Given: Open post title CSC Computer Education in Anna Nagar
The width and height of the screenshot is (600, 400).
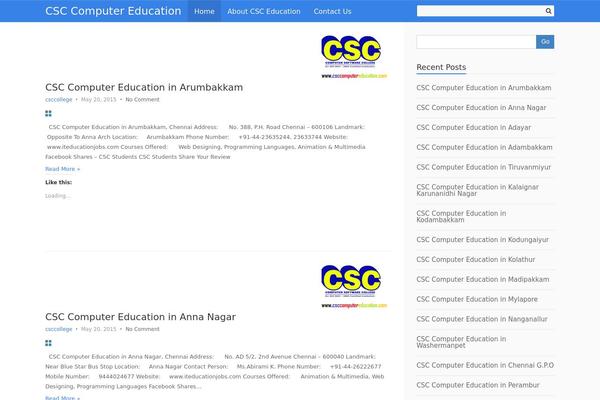Looking at the screenshot, I should [140, 317].
